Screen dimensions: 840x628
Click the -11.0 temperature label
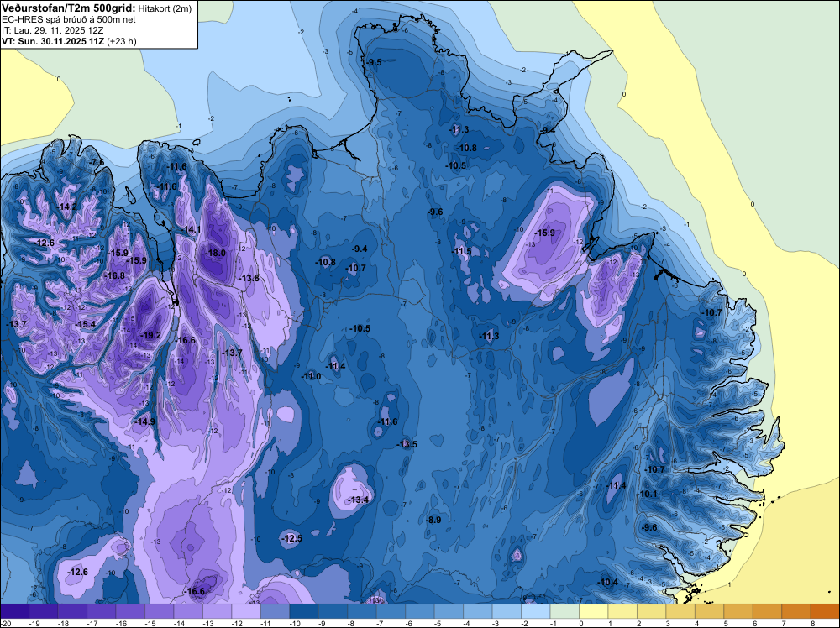(x=311, y=376)
